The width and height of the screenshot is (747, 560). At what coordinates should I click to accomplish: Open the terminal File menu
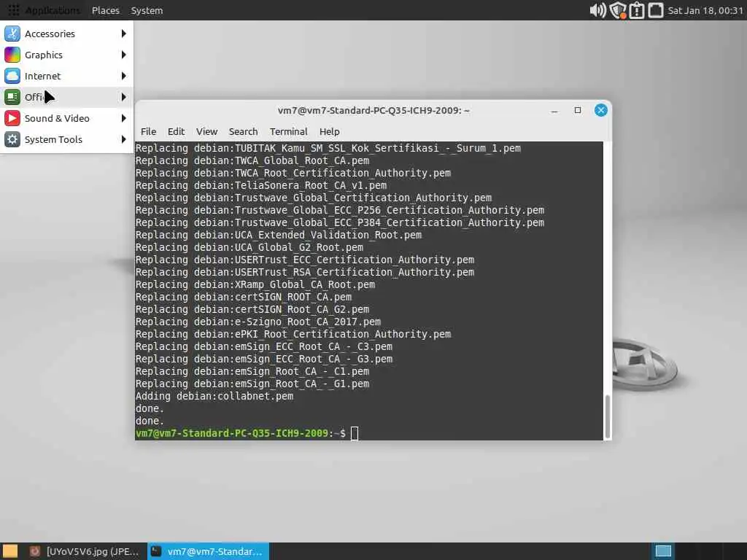(148, 131)
